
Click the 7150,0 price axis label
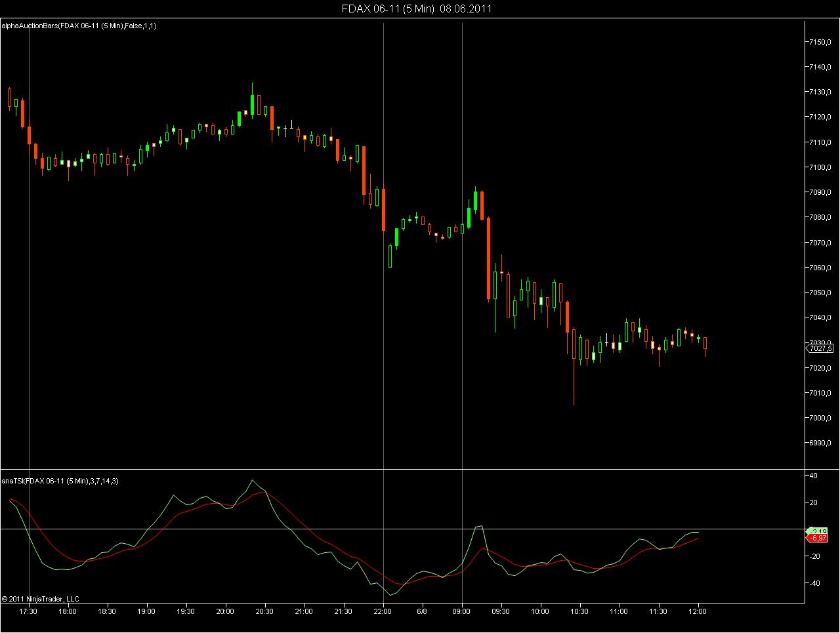821,42
